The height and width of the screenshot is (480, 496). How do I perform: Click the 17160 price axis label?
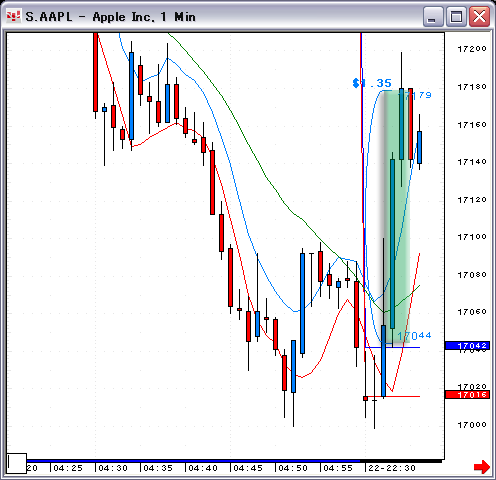472,125
